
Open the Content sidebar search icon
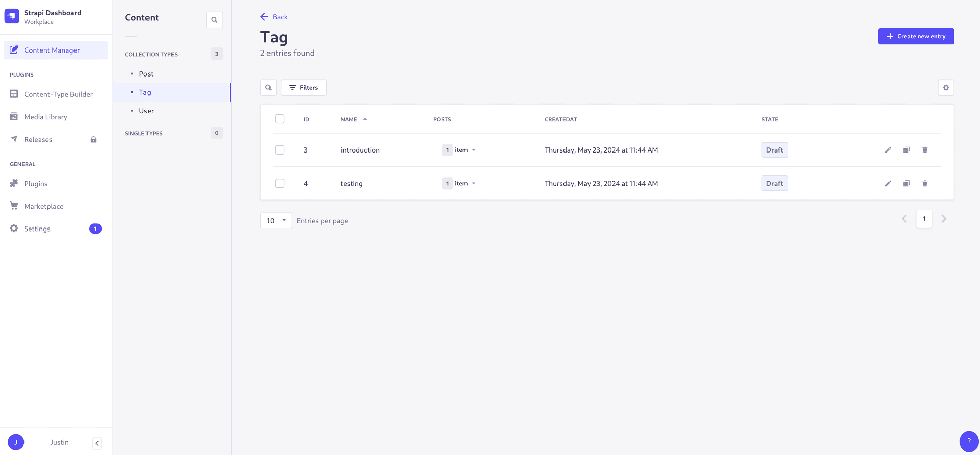[x=214, y=20]
